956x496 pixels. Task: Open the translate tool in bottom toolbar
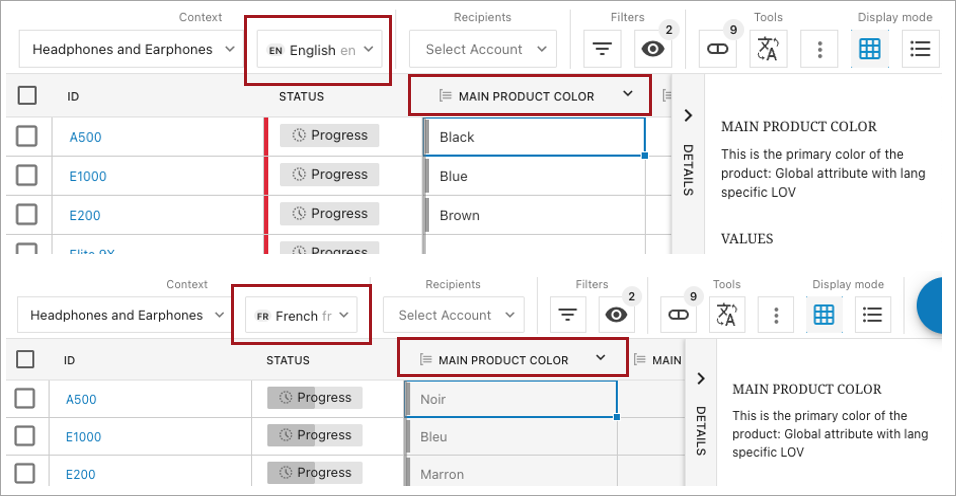tap(726, 316)
